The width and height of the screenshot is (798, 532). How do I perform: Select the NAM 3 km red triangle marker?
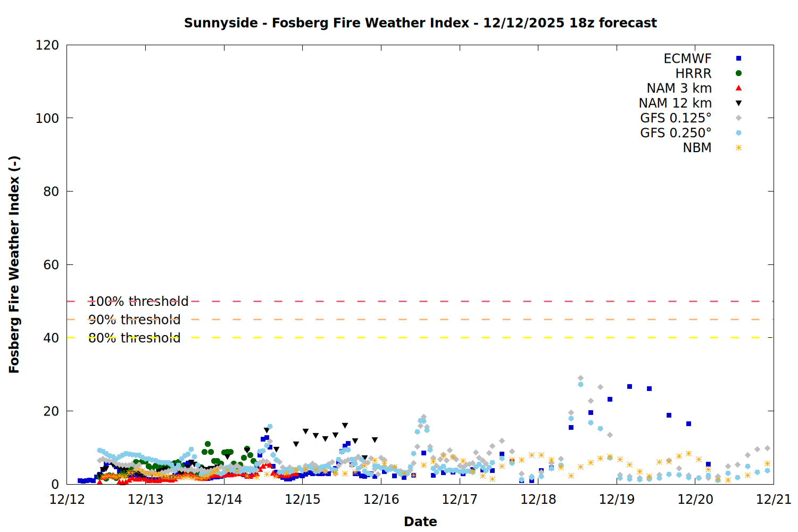[x=738, y=88]
